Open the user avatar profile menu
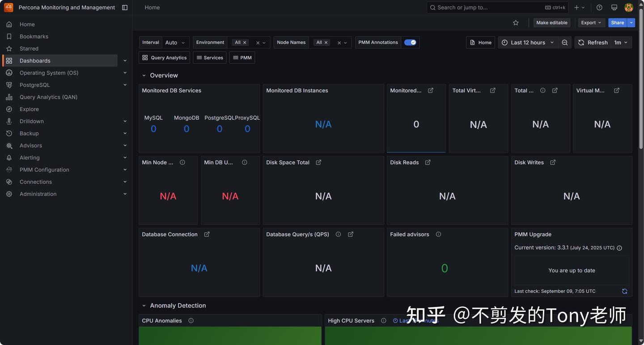The height and width of the screenshot is (345, 644). point(629,8)
